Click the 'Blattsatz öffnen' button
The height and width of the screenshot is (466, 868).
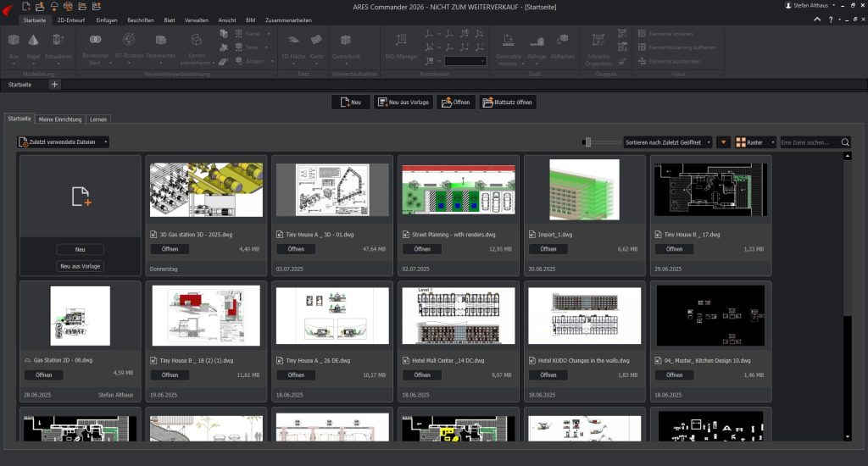pos(507,103)
